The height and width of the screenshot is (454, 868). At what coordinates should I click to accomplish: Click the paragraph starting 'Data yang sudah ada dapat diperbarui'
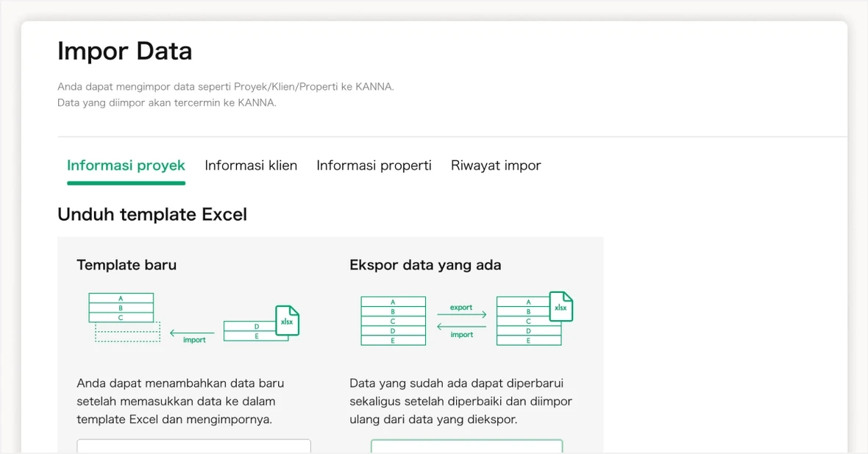point(460,402)
